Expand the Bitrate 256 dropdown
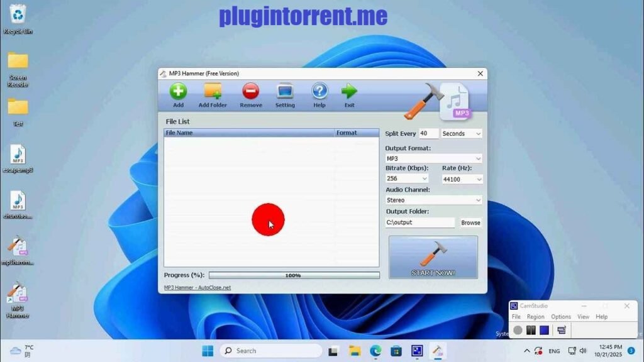This screenshot has width=644, height=362. 407,178
